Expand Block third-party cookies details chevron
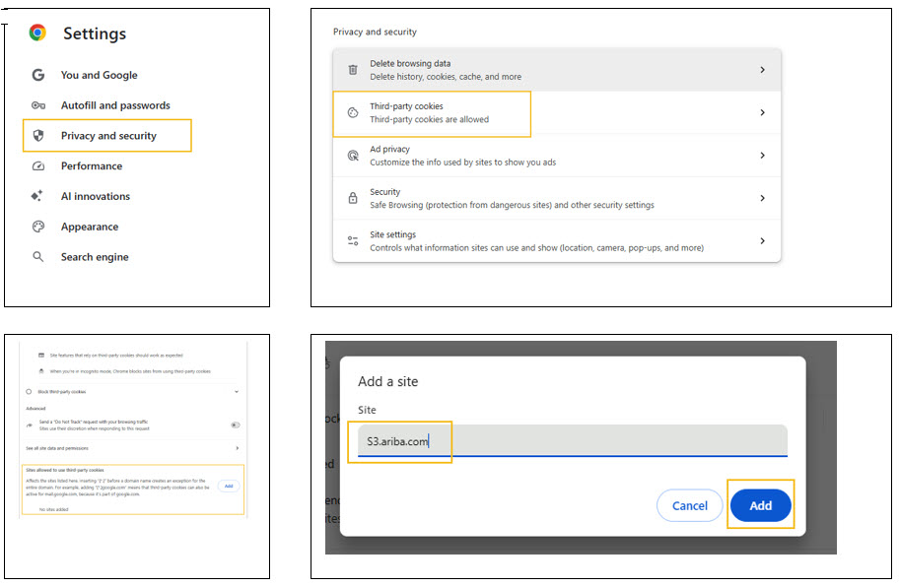This screenshot has height=588, width=899. 237,391
